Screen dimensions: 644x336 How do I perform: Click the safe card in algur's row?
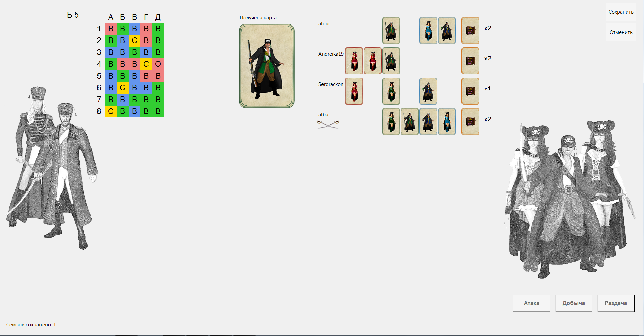pyautogui.click(x=470, y=30)
